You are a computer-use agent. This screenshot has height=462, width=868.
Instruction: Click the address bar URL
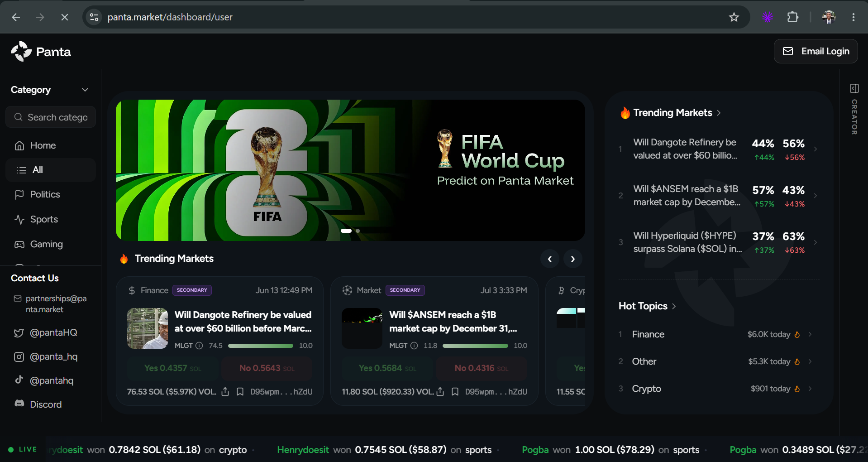(x=170, y=17)
